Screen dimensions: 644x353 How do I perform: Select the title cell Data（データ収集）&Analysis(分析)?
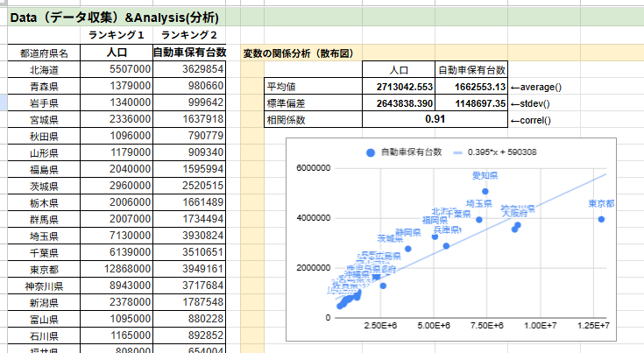(x=114, y=18)
